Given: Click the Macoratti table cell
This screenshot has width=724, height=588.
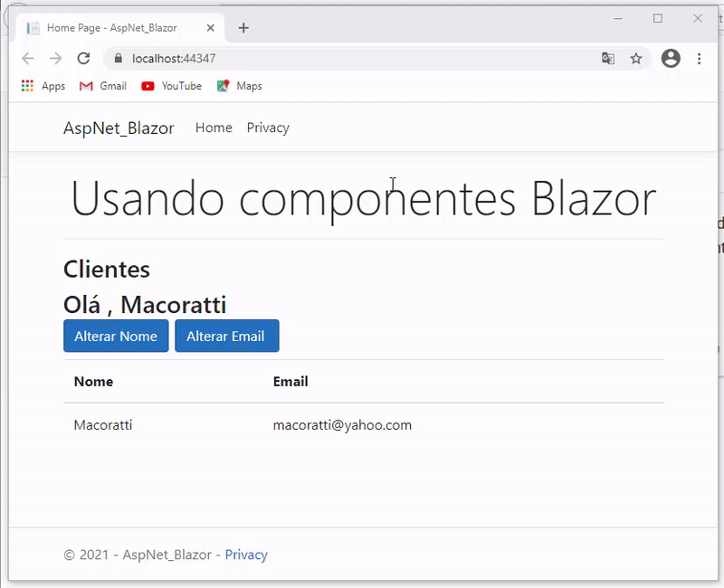Looking at the screenshot, I should pos(103,425).
